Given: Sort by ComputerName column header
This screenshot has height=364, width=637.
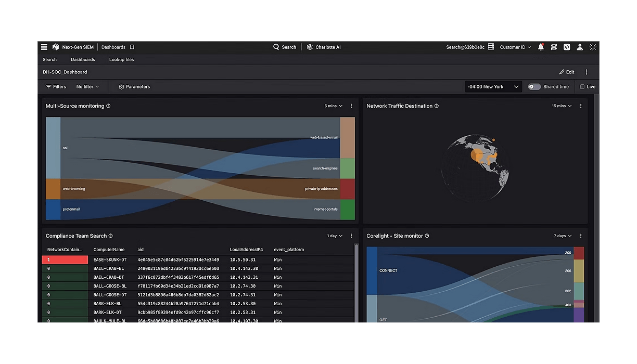Looking at the screenshot, I should 109,250.
